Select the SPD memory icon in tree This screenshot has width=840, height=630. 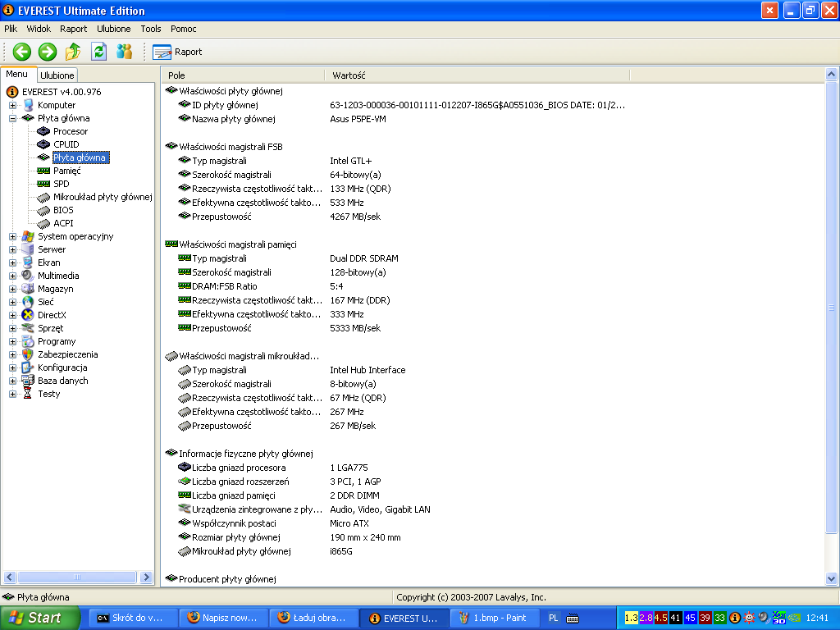pos(43,184)
